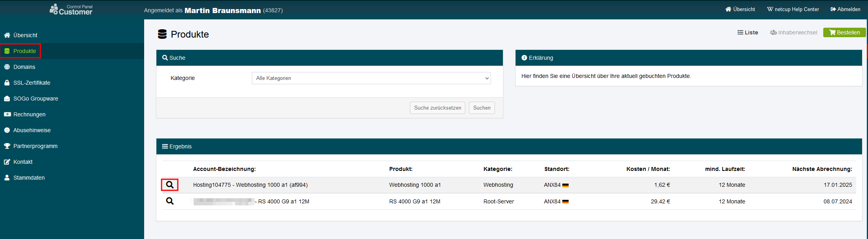This screenshot has width=868, height=239.
Task: Open SSL-Zertifikate sidebar item
Action: (x=32, y=83)
